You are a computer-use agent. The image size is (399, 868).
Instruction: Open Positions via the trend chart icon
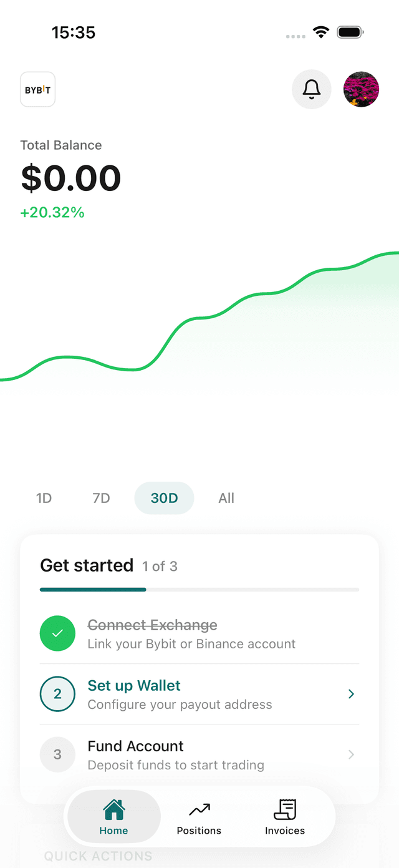(199, 808)
